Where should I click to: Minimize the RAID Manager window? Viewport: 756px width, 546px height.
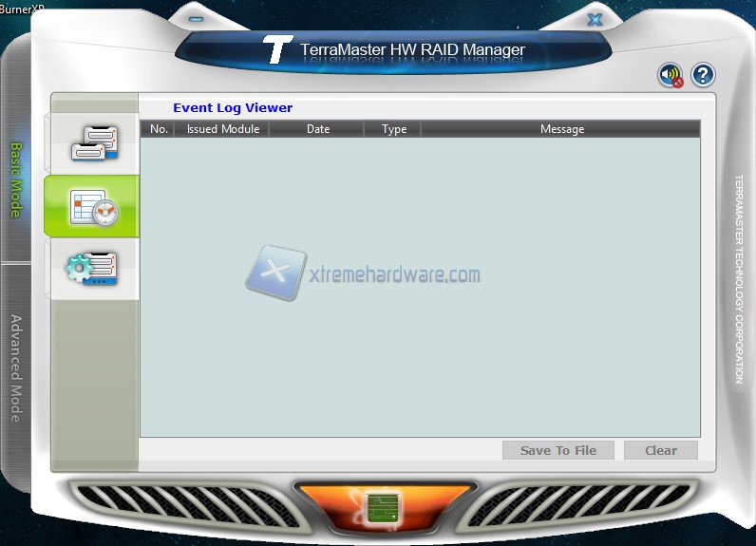click(x=197, y=18)
